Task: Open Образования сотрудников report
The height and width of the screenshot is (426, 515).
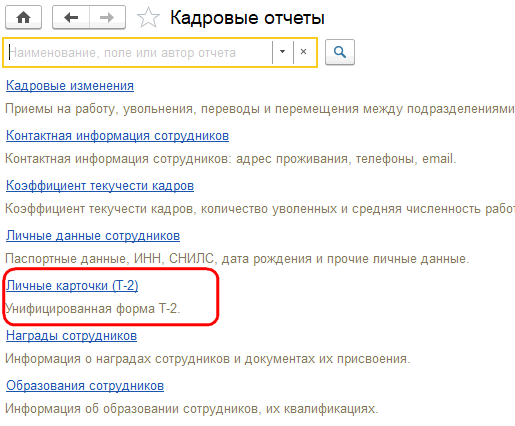Action: coord(85,386)
